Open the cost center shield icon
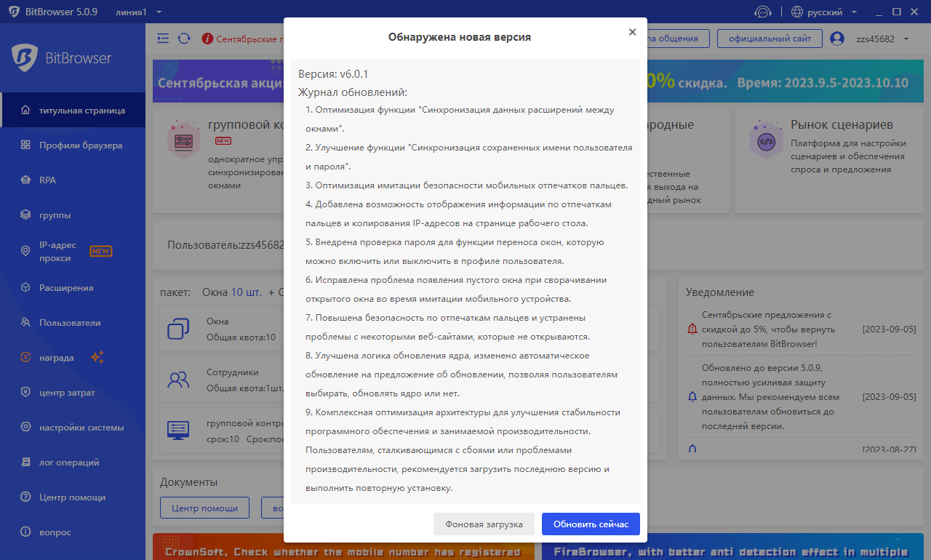 (25, 393)
